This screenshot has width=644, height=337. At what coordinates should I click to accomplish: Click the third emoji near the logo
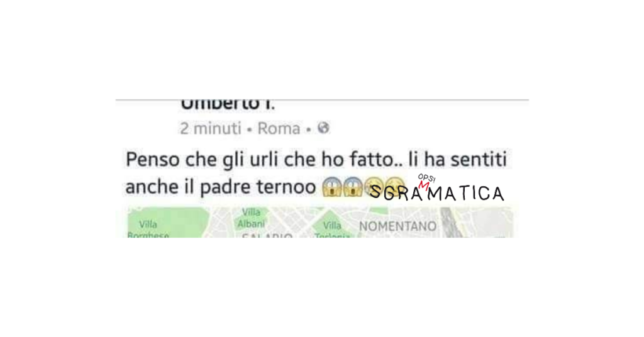point(374,187)
